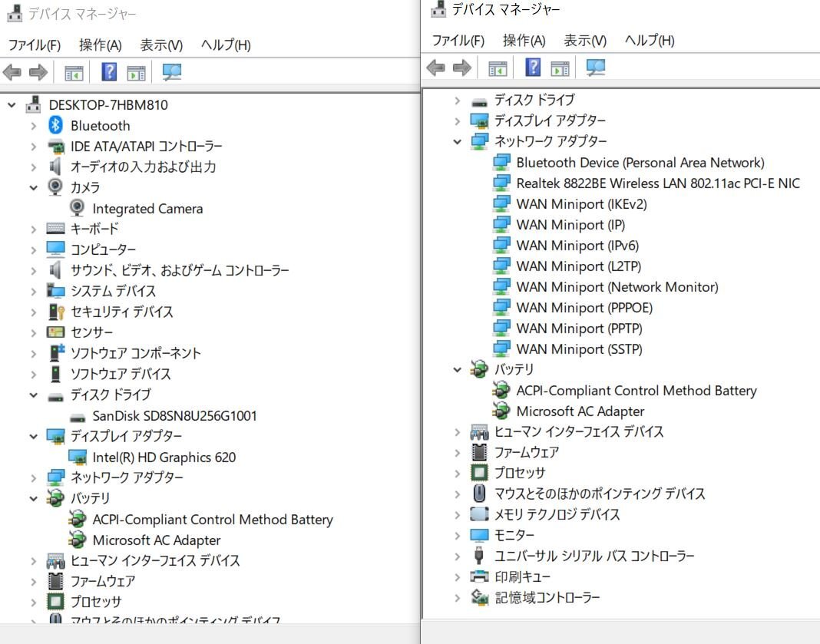Click the blue help icon in left toolbar

(x=109, y=72)
